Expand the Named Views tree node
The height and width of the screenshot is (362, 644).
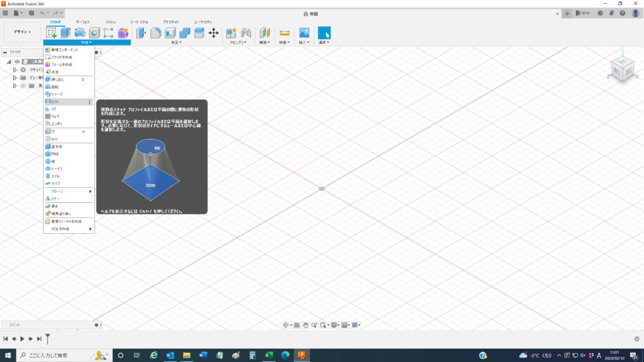point(15,77)
